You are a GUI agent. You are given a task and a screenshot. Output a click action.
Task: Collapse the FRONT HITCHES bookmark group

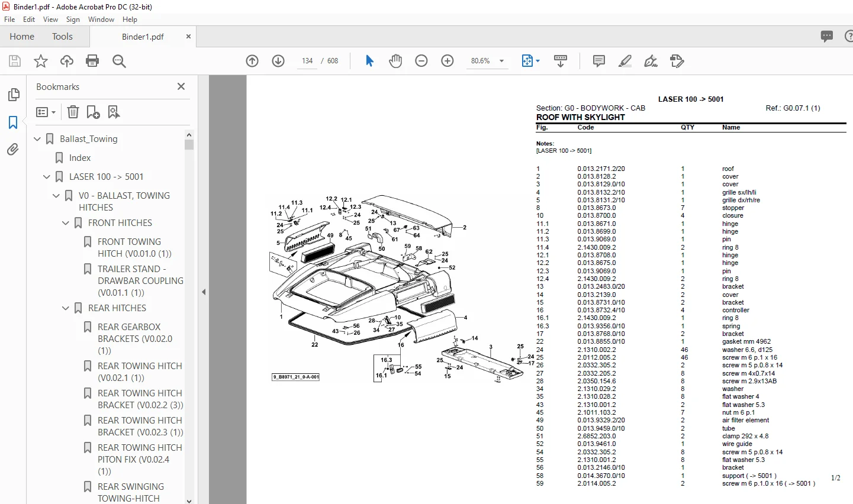click(x=66, y=223)
